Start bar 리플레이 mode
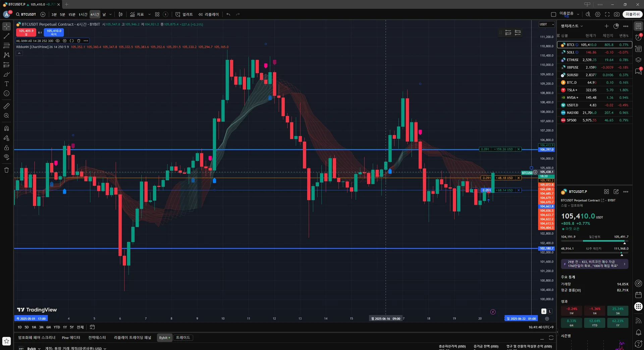The image size is (644, 350). click(208, 14)
